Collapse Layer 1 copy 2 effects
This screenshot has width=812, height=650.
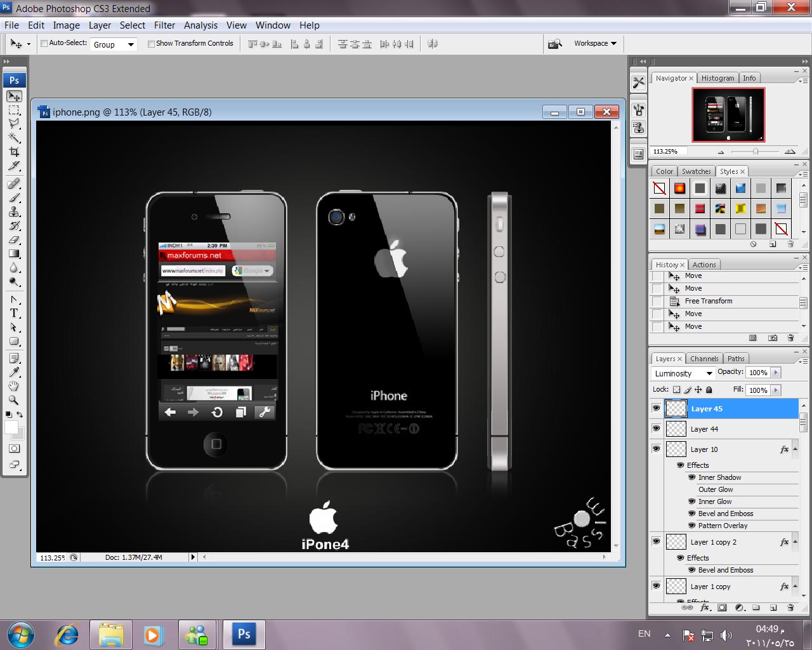(x=795, y=541)
